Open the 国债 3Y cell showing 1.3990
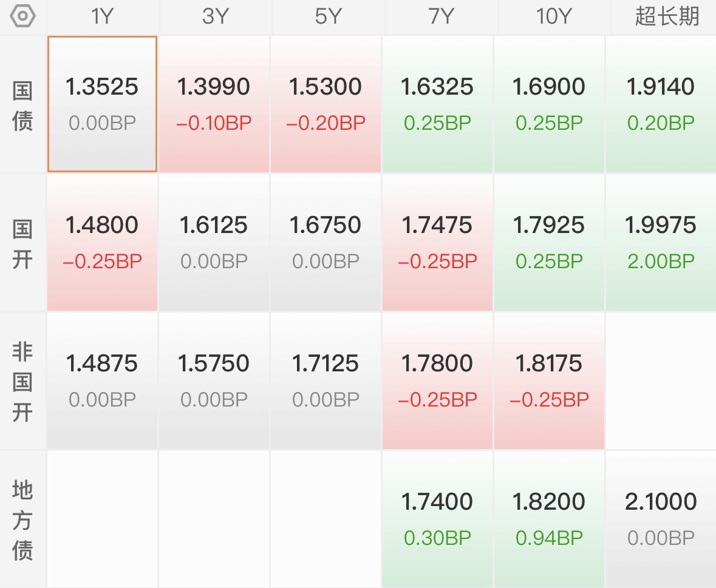716x588 pixels. 214,104
